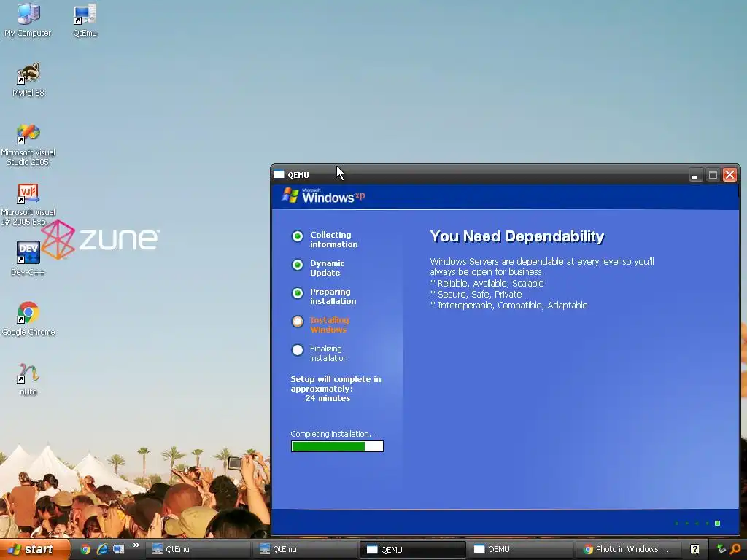Launch Internet Explorer from quick launch
The height and width of the screenshot is (560, 747).
click(x=102, y=549)
